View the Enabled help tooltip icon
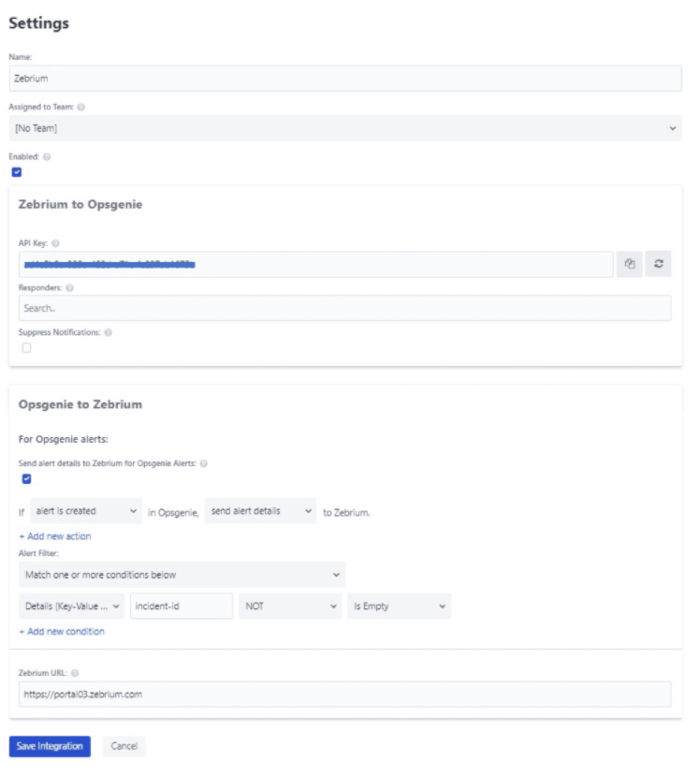Screen dimensions: 700x775 pyautogui.click(x=49, y=156)
